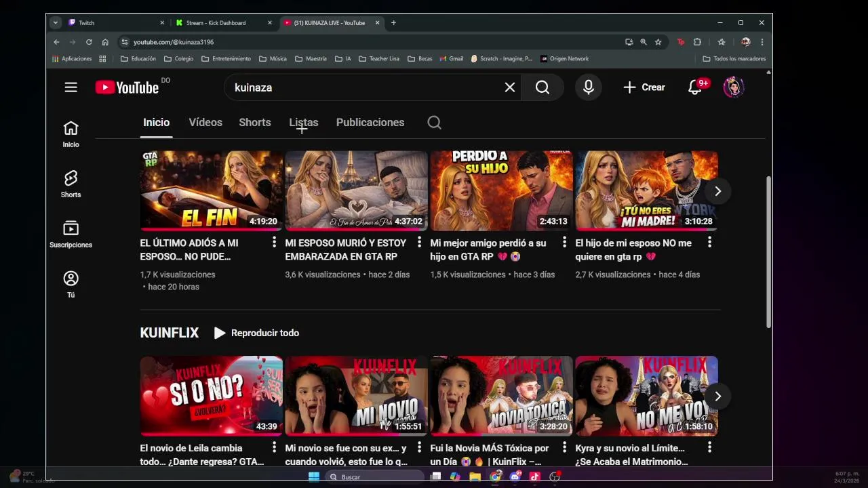Viewport: 868px width, 488px height.
Task: Click the YouTube logo
Action: coord(127,87)
